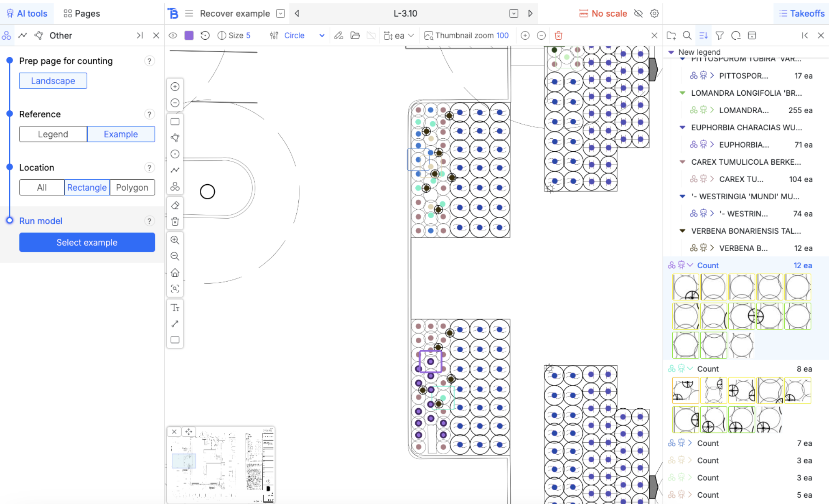Screen dimensions: 829x504
Task: Select the polyline tool in vertical toolbar
Action: point(175,170)
